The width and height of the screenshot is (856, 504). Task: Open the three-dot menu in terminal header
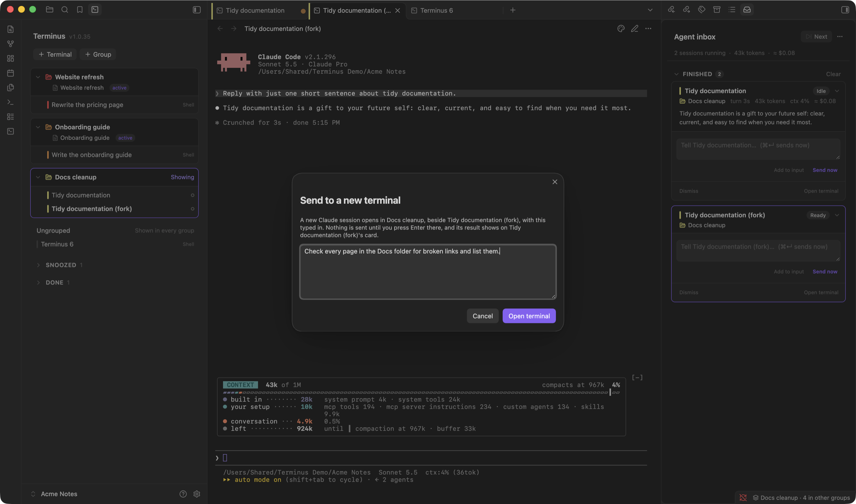click(648, 29)
